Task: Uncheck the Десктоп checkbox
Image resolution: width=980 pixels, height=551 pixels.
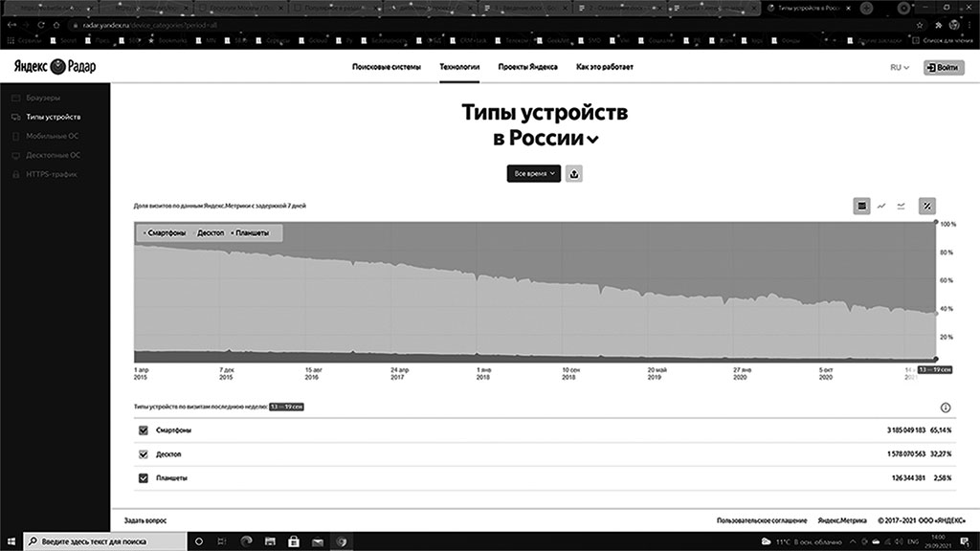Action: (145, 454)
